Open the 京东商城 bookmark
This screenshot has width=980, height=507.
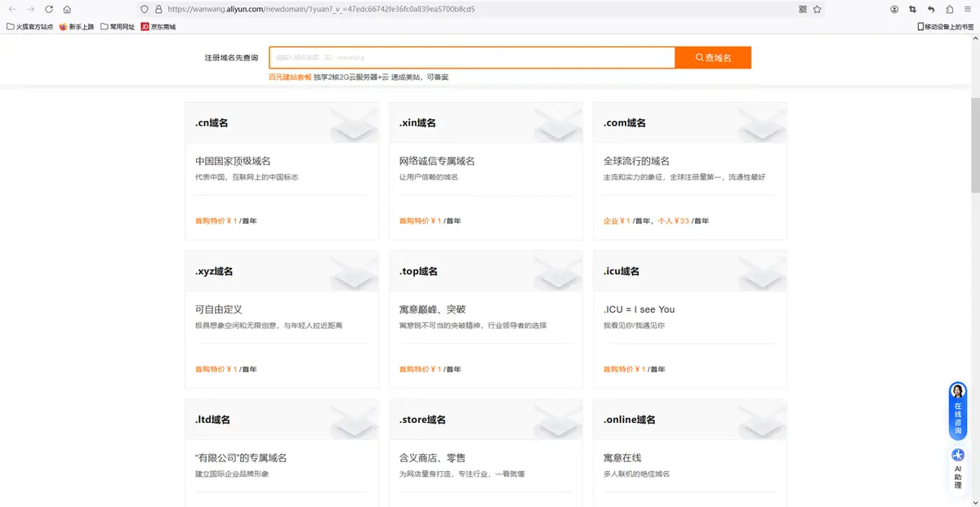(158, 27)
